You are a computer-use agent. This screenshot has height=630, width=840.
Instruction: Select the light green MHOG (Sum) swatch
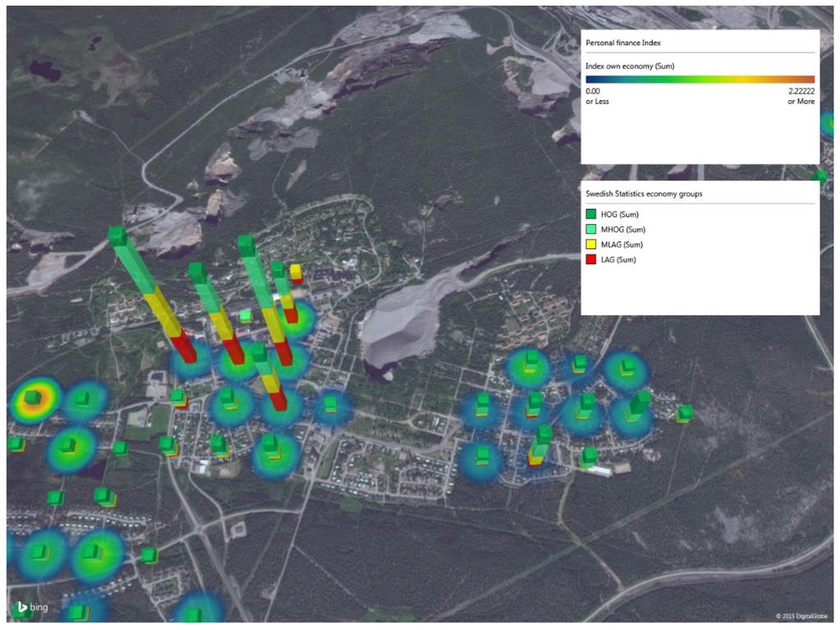(591, 230)
